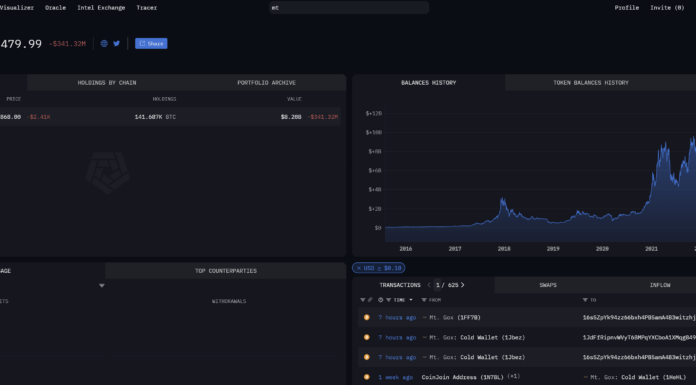Open the Visualizer menu item
696x385 pixels.
click(16, 8)
